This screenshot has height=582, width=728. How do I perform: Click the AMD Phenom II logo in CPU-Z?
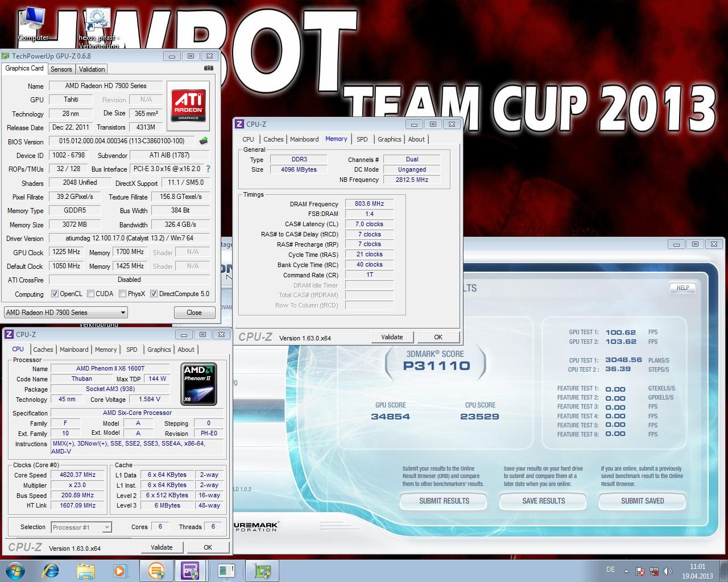pos(199,384)
